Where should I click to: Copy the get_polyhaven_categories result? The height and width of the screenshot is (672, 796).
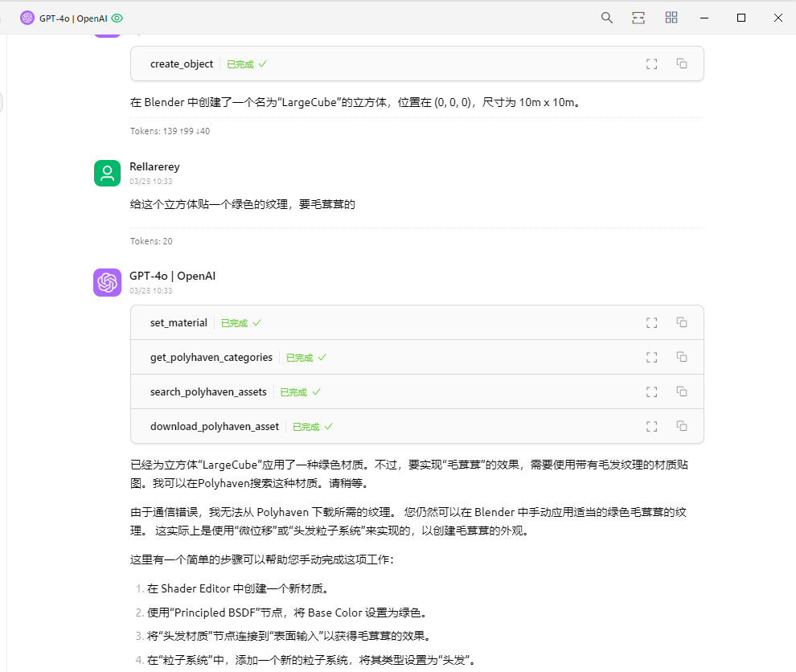pyautogui.click(x=682, y=357)
